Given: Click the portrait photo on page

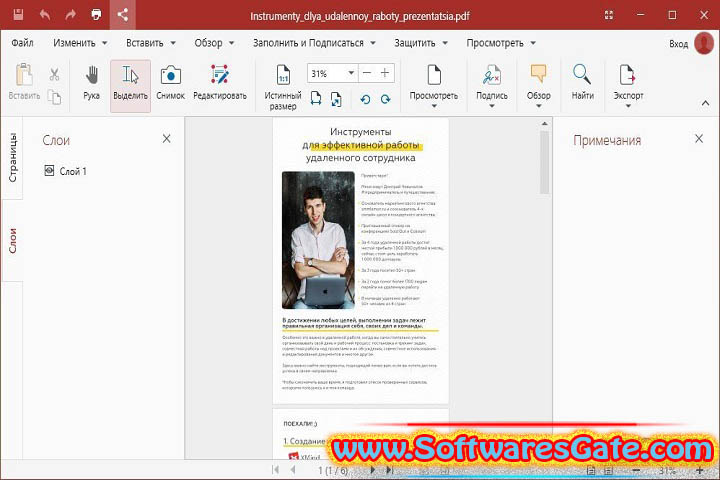Looking at the screenshot, I should tap(318, 240).
